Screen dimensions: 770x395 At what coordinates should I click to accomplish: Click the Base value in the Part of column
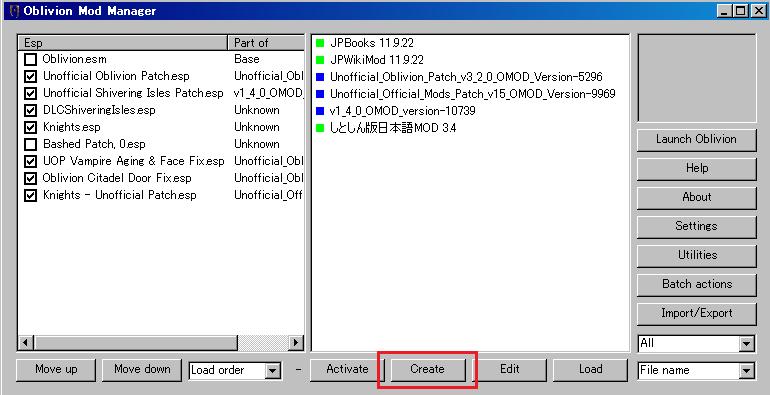pyautogui.click(x=247, y=59)
